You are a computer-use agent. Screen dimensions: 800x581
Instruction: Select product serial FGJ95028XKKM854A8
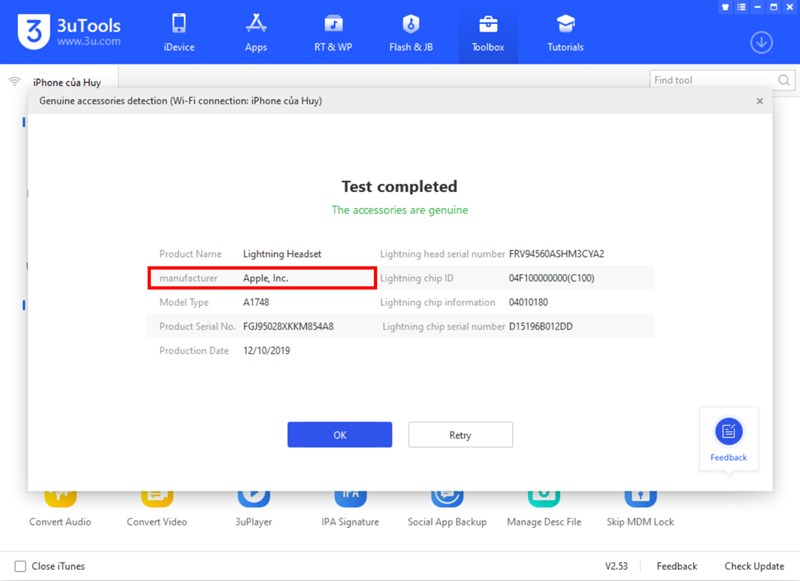click(x=288, y=326)
